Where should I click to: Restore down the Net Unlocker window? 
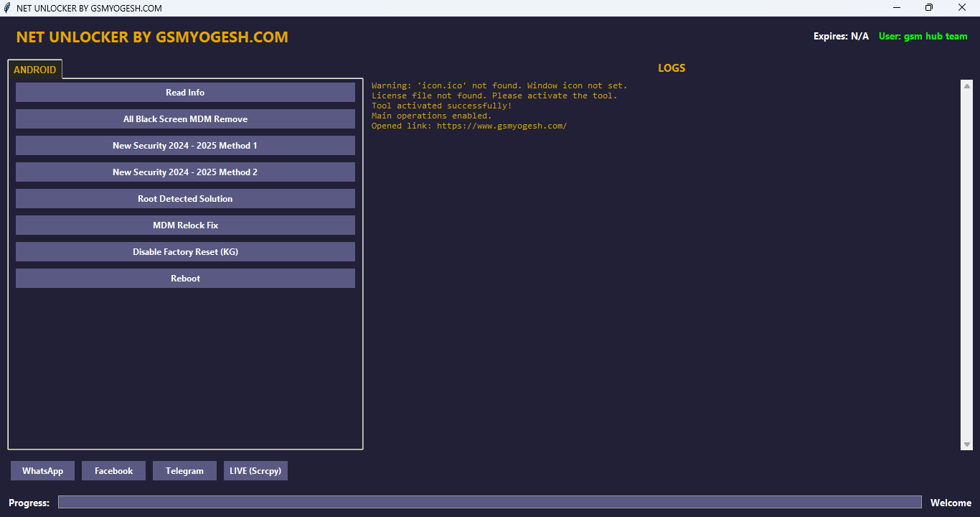[929, 8]
